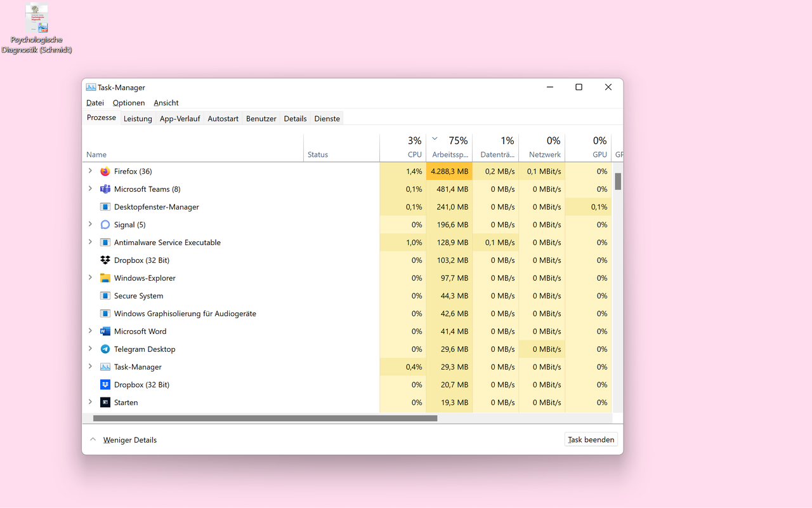This screenshot has height=508, width=812.
Task: Click the Task beenden button
Action: [x=591, y=439]
